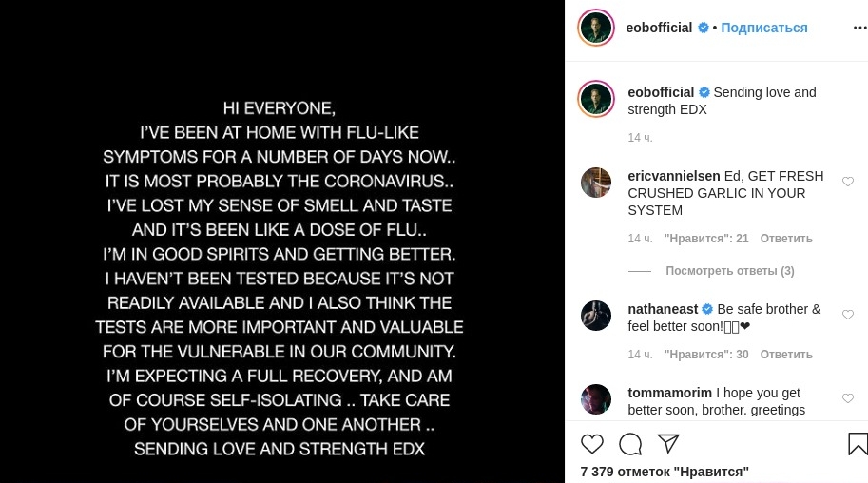Reply to nathaneast's comment via Ответить

pyautogui.click(x=786, y=355)
